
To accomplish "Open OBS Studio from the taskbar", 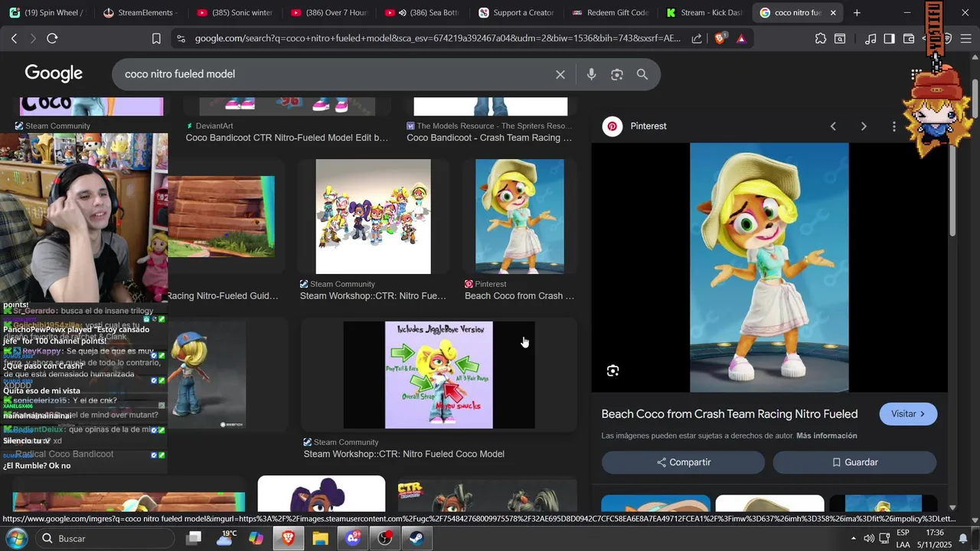I will (384, 538).
